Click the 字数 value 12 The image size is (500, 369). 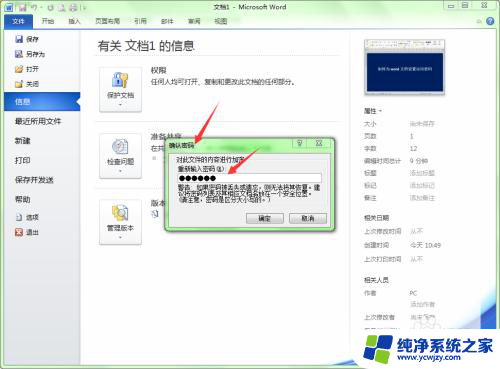pos(413,149)
